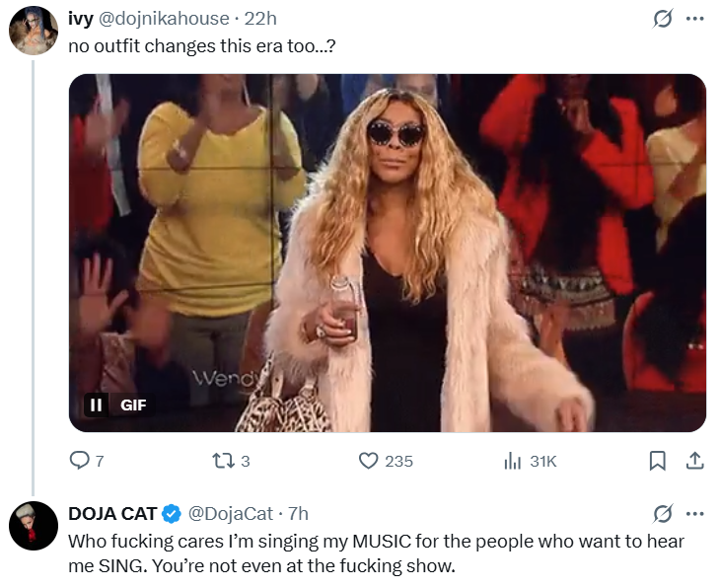
Task: Open reply comments on ivy's tweet
Action: (x=87, y=461)
